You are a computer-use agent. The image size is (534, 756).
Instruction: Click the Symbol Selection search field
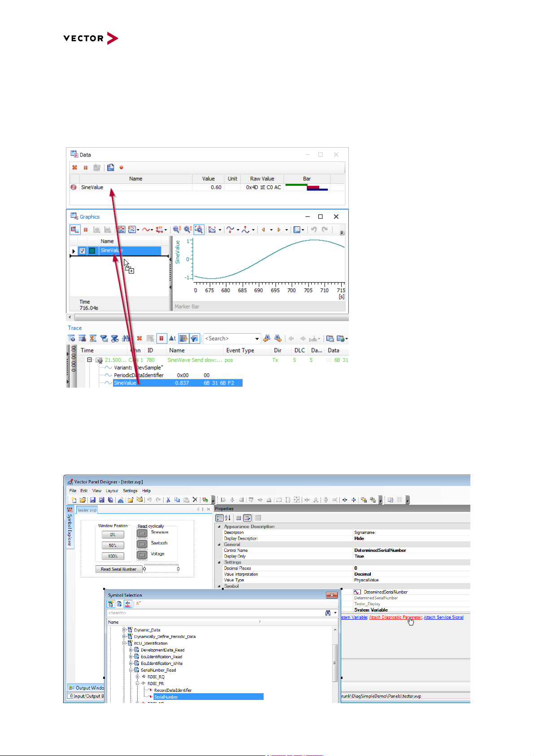click(x=214, y=613)
